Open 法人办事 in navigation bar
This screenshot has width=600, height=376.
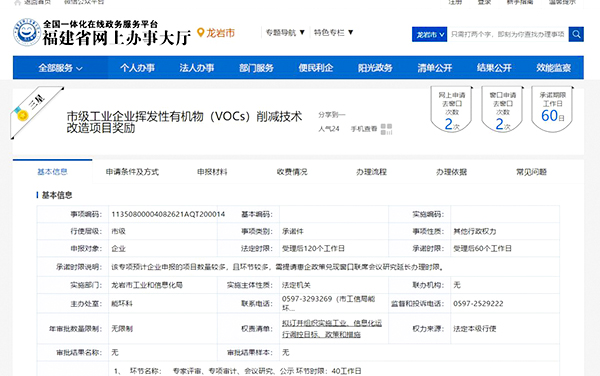pos(197,68)
